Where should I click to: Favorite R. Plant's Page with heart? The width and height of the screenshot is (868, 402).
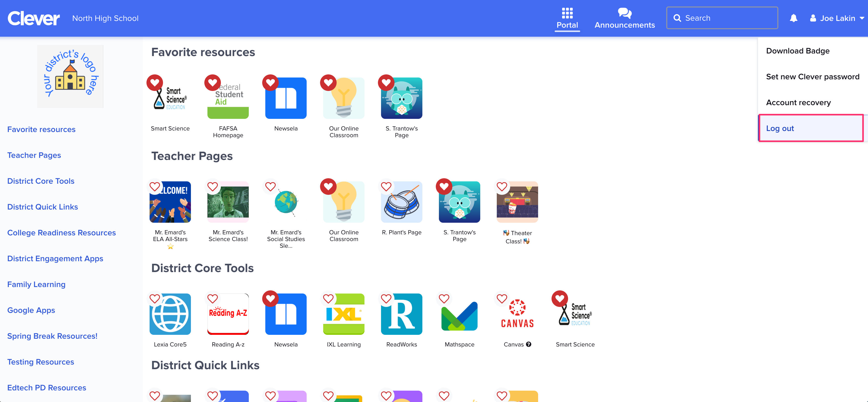tap(386, 186)
